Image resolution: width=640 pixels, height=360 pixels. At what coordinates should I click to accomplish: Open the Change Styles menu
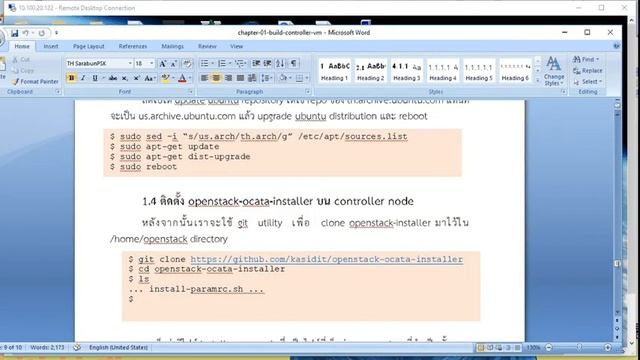pos(554,71)
